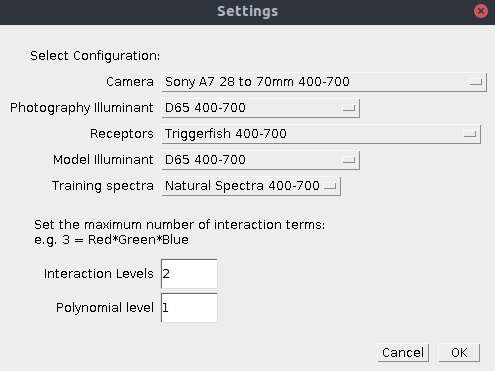Click the Receptors dropdown arrow indicator

click(x=470, y=134)
